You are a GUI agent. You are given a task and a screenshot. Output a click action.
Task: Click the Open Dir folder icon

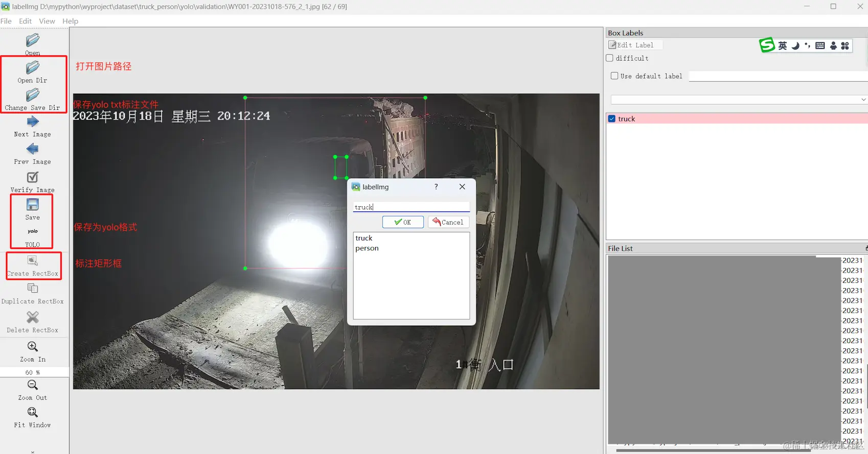(x=33, y=67)
